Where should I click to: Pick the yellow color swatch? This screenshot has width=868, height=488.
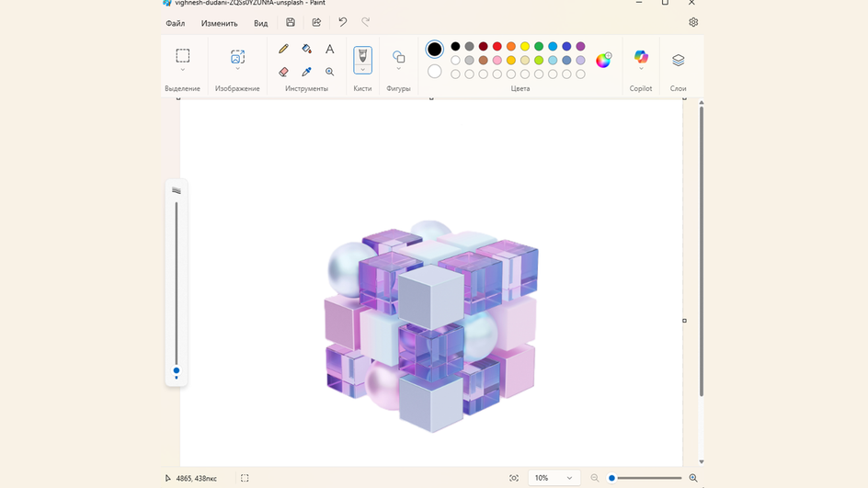(x=525, y=47)
